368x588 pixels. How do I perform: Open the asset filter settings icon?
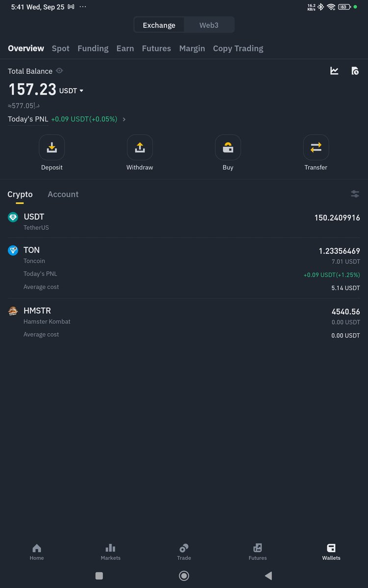tap(355, 194)
